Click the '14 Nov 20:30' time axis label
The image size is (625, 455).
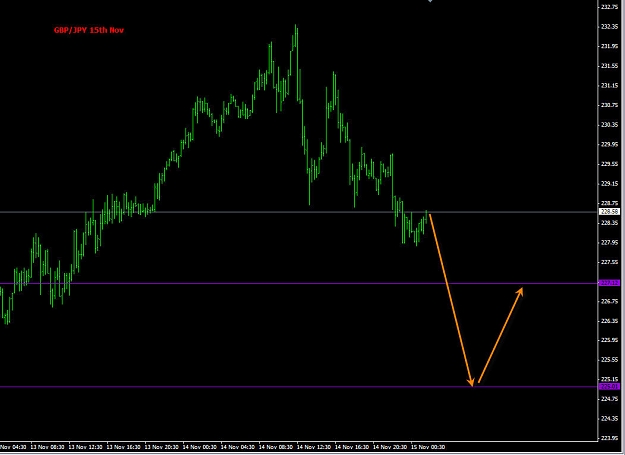coord(390,447)
